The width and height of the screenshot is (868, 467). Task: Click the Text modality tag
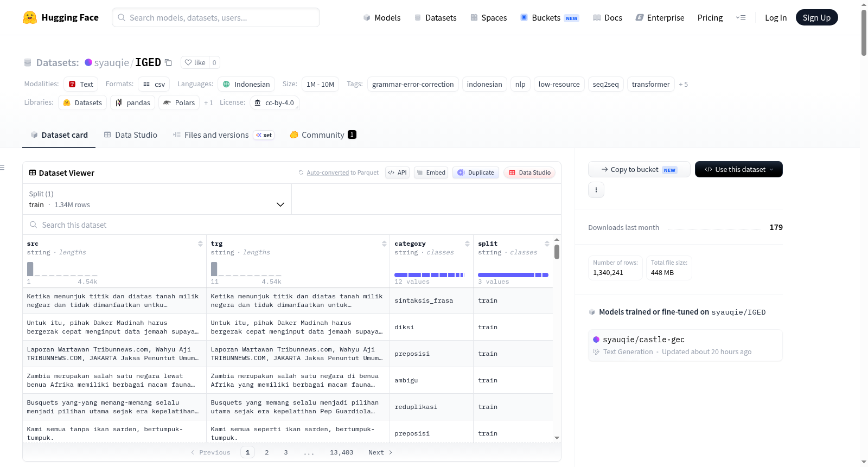coord(81,84)
